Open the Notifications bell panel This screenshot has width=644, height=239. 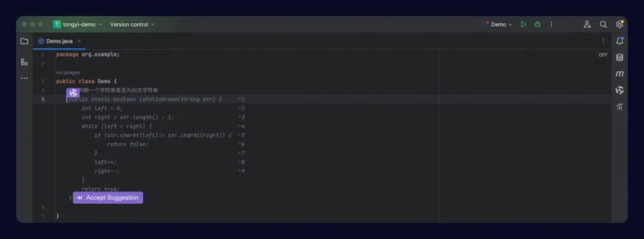(620, 41)
